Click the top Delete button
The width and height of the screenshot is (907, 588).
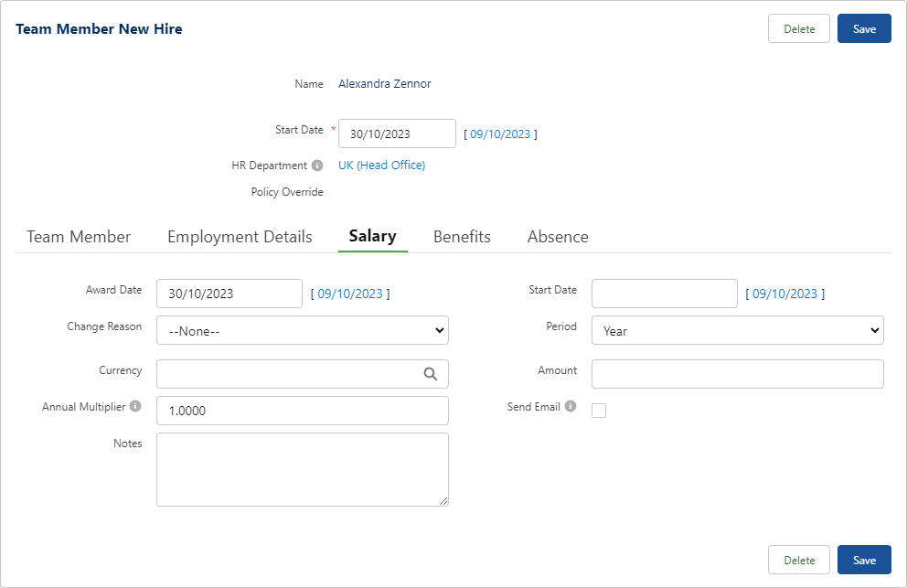(798, 28)
